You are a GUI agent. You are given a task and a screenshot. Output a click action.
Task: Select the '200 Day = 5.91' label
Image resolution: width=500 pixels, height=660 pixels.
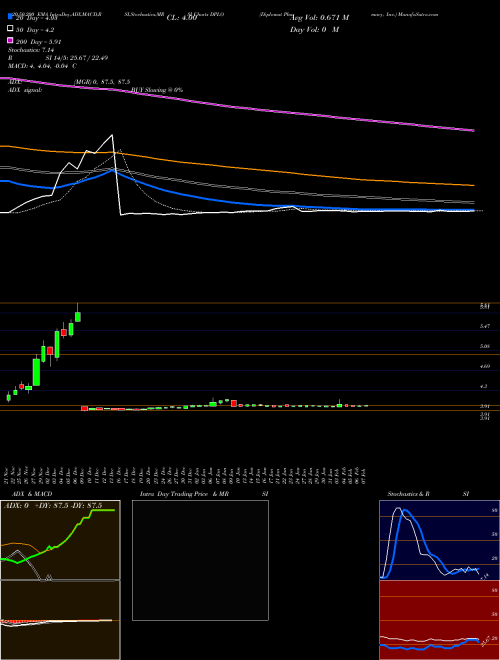pos(38,42)
